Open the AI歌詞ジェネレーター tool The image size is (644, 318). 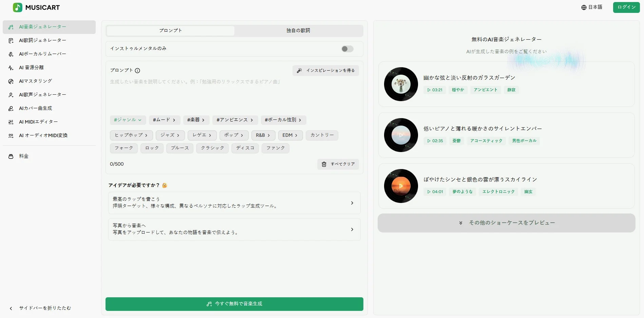(x=42, y=40)
